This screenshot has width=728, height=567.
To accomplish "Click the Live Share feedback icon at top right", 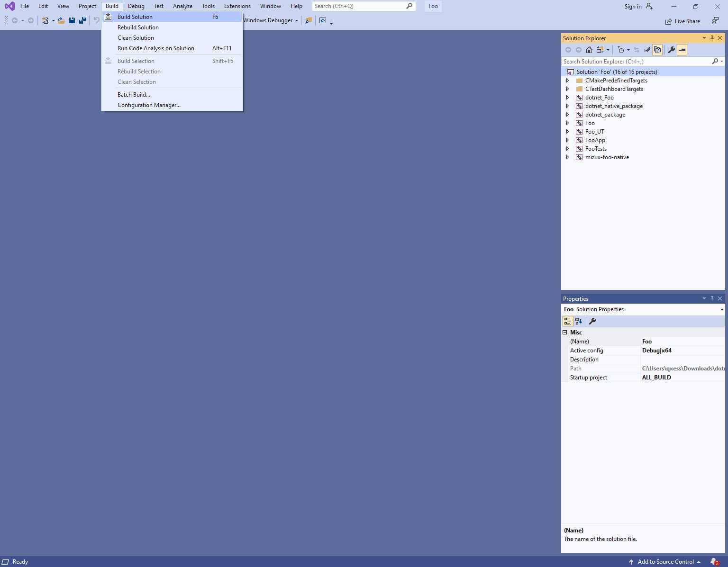I will point(715,21).
